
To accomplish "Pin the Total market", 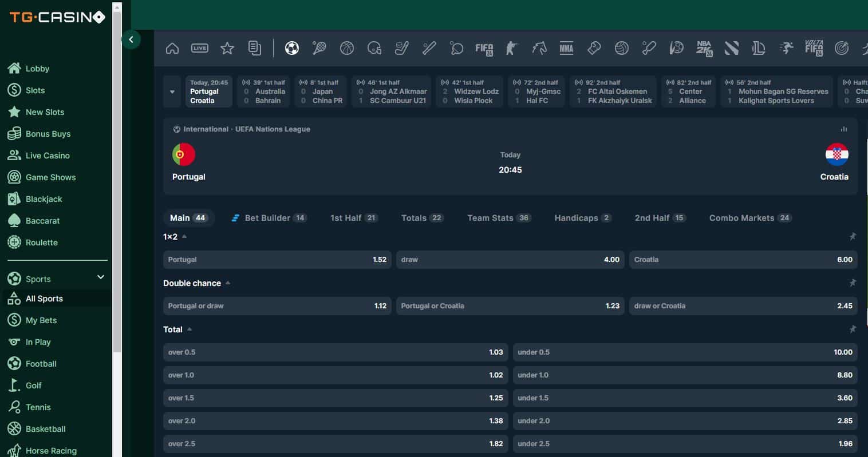I will pos(853,329).
